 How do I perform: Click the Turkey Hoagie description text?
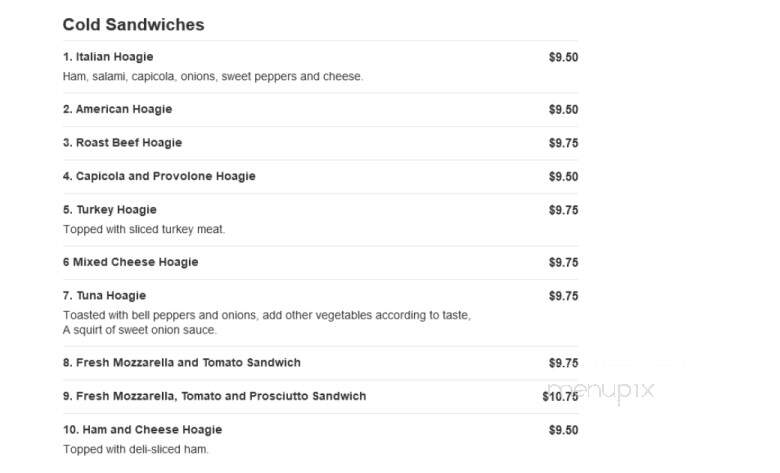coord(144,229)
